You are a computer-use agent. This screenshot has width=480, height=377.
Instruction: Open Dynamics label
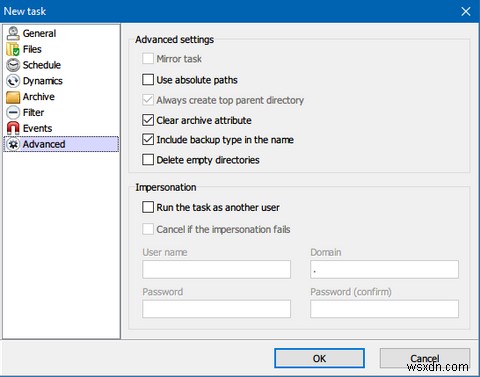(43, 81)
